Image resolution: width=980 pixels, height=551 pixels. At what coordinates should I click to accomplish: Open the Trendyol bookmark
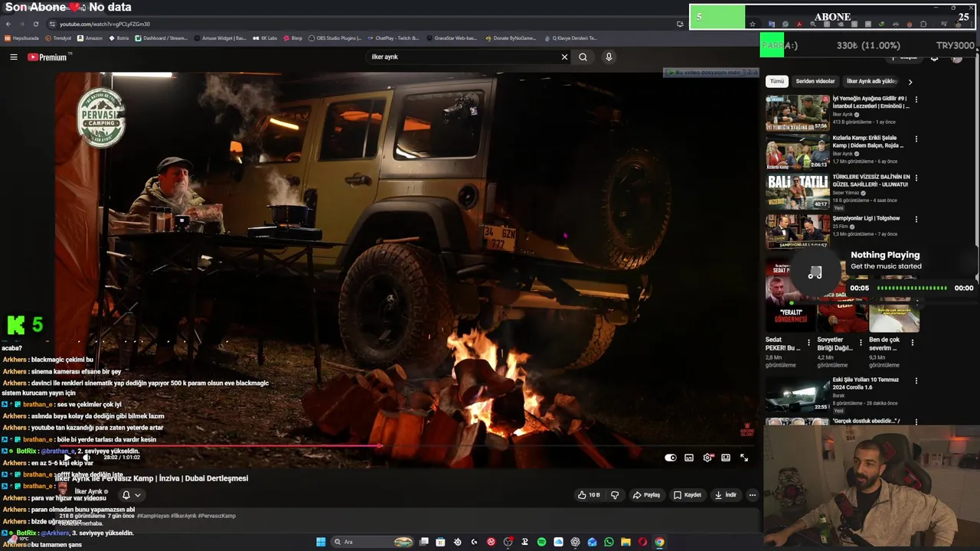(58, 37)
